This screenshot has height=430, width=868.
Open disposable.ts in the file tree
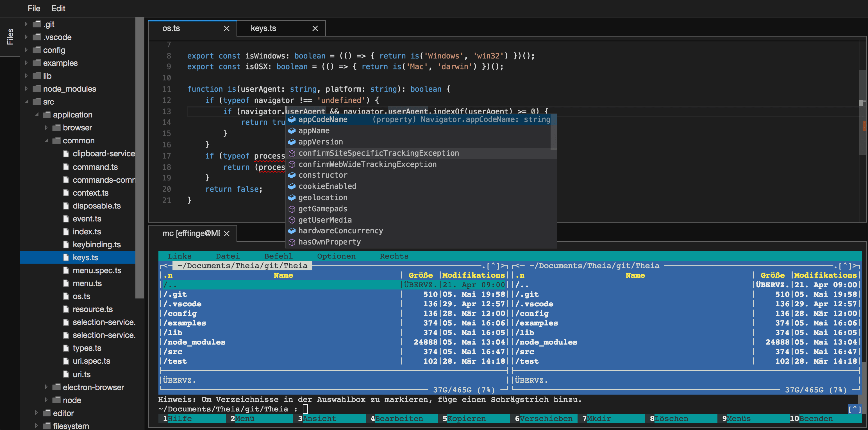pyautogui.click(x=96, y=206)
